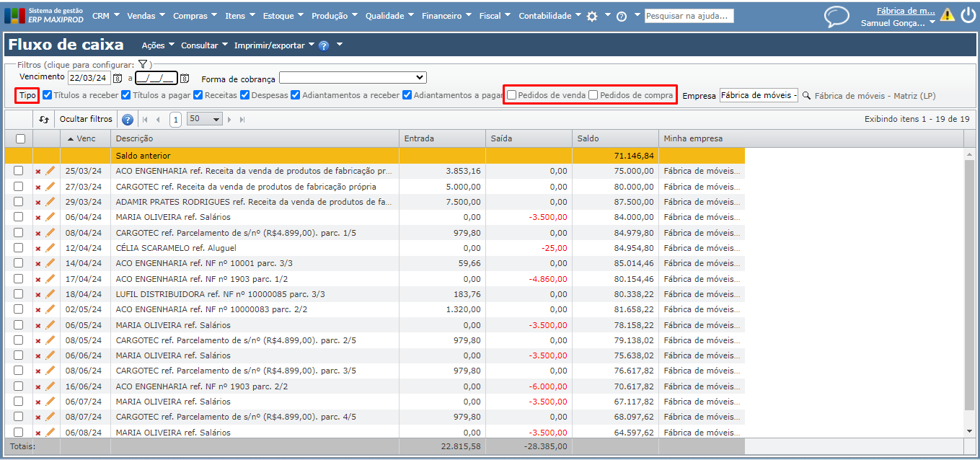Tick the select-all checkbox in grid header
980x460 pixels.
(x=20, y=138)
